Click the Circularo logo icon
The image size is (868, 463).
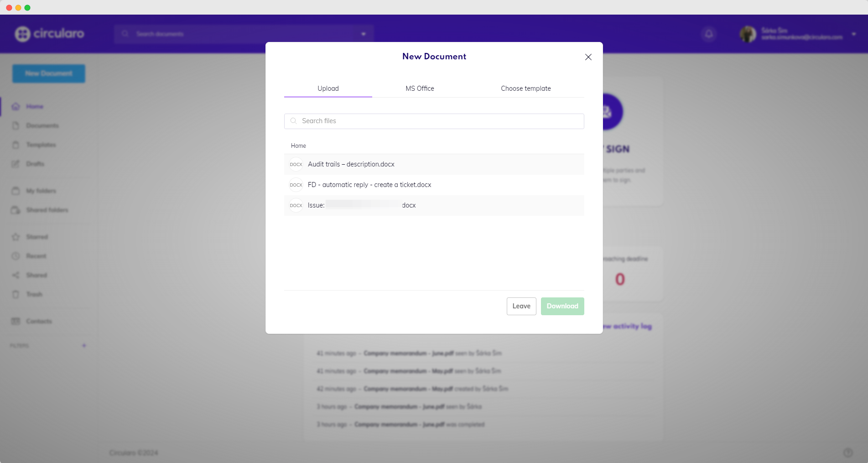click(x=22, y=34)
